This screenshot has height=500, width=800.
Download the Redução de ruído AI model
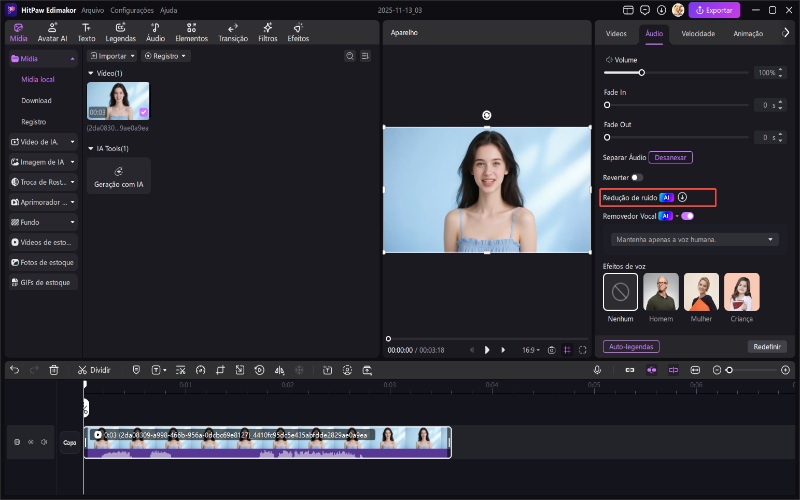coord(682,198)
